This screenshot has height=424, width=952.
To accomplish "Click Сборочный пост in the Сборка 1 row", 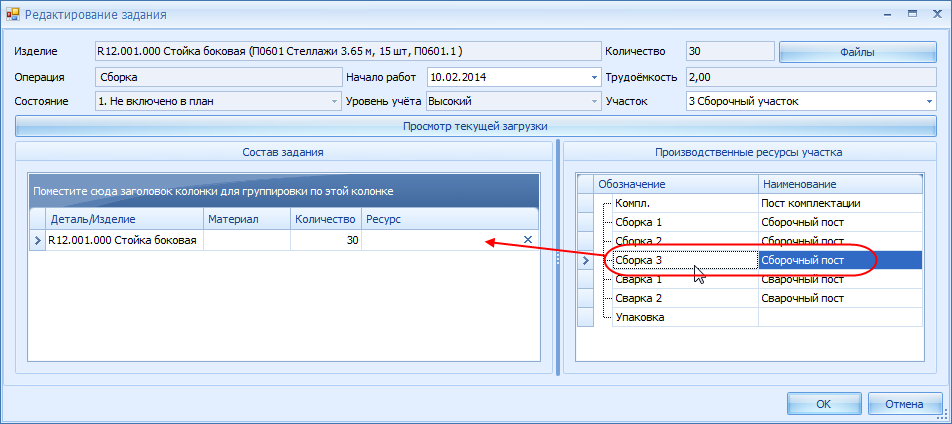I will 840,222.
